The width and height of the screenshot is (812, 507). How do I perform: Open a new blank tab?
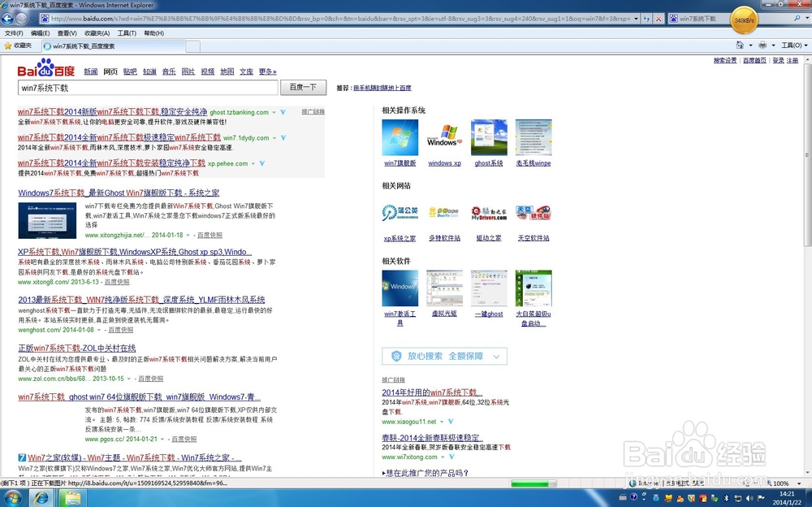tap(192, 46)
